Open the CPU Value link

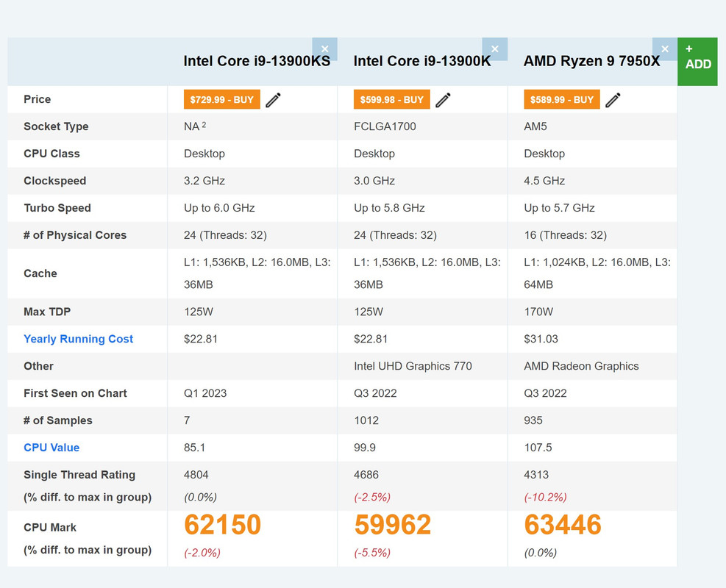click(51, 448)
